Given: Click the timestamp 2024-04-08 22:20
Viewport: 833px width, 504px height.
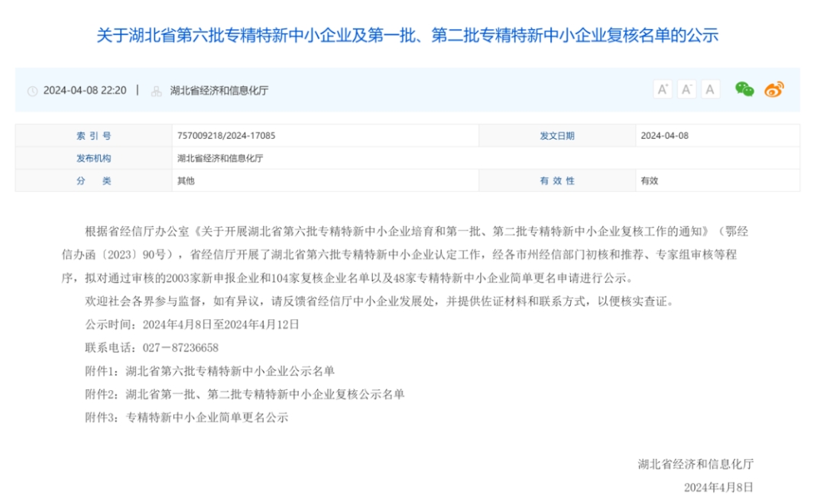Looking at the screenshot, I should [x=85, y=90].
